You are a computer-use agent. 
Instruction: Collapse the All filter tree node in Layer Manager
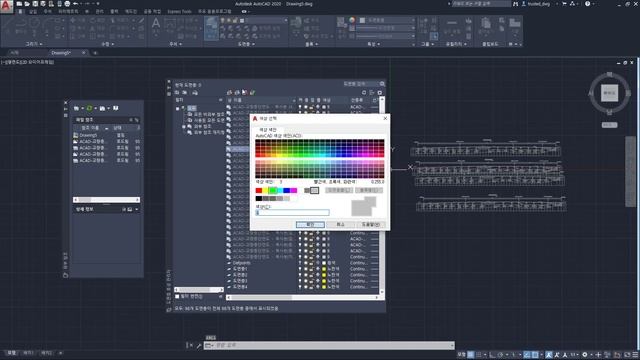coord(178,108)
